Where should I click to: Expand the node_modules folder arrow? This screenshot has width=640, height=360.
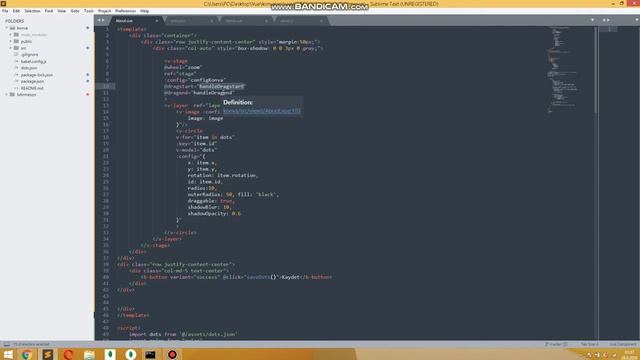pyautogui.click(x=11, y=35)
